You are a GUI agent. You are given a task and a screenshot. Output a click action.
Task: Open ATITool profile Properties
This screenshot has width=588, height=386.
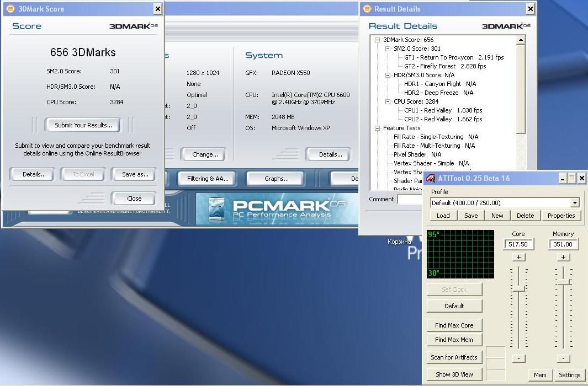coord(561,216)
